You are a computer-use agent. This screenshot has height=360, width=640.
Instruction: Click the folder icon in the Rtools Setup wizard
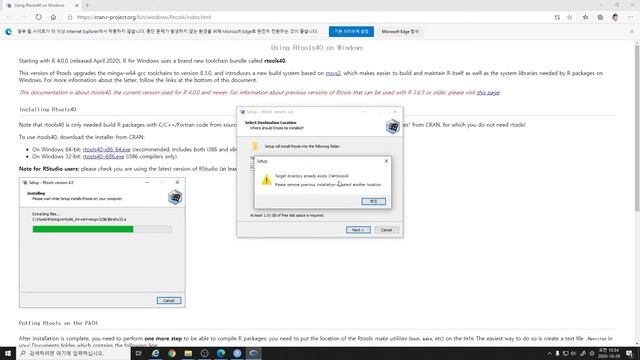255,146
